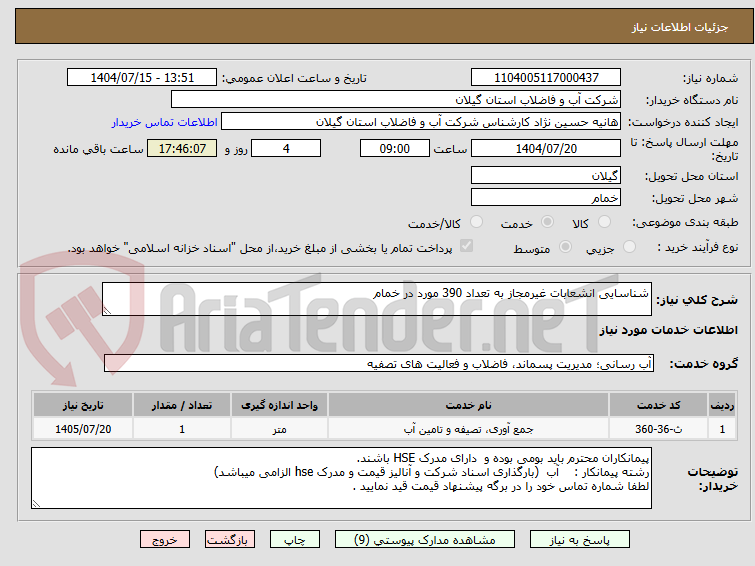Click the delivery city field خمام
Image resolution: width=755 pixels, height=566 pixels.
546,197
